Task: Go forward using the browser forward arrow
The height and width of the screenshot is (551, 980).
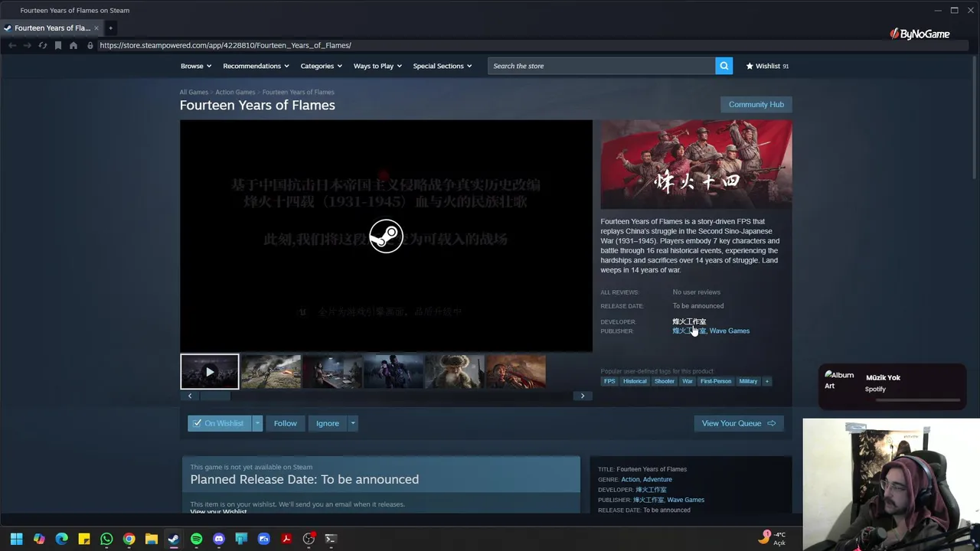Action: (x=28, y=45)
